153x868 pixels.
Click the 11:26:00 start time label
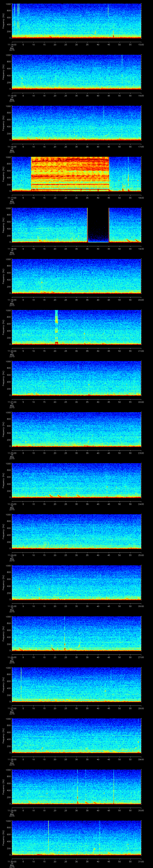[x=12, y=657]
